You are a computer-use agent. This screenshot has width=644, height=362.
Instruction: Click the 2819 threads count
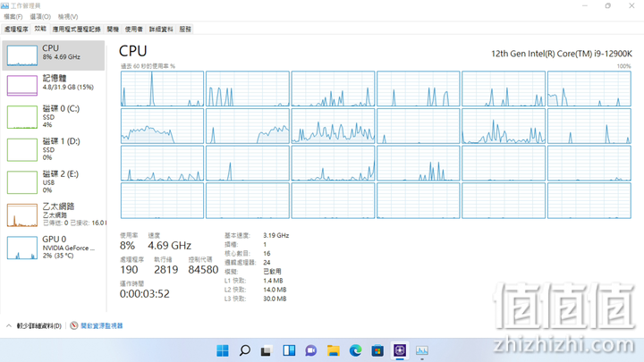166,270
